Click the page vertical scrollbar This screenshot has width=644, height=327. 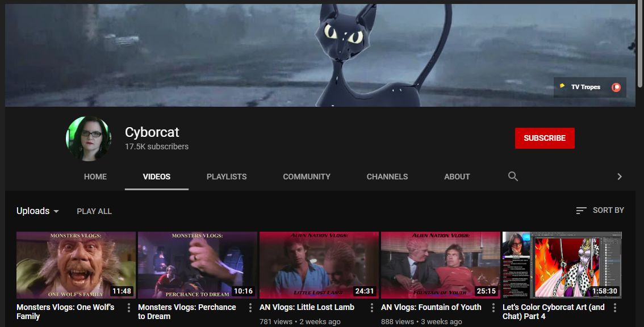point(640,44)
